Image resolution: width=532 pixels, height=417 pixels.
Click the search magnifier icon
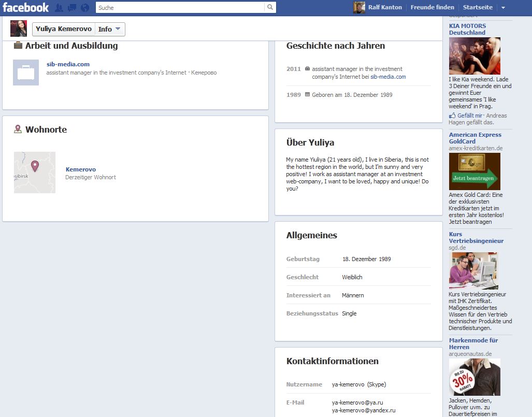(270, 7)
